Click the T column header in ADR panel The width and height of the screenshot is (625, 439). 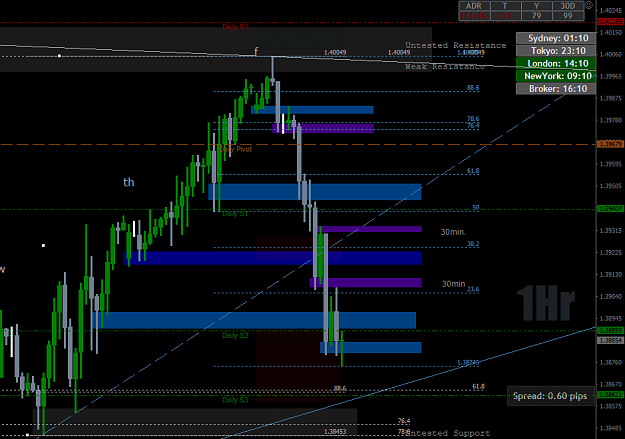(x=505, y=6)
